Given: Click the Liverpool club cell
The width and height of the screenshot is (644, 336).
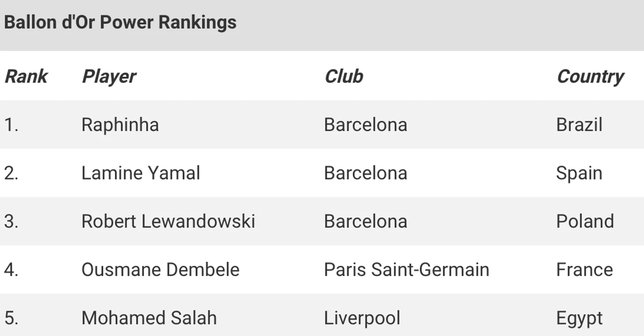Looking at the screenshot, I should click(x=362, y=319).
